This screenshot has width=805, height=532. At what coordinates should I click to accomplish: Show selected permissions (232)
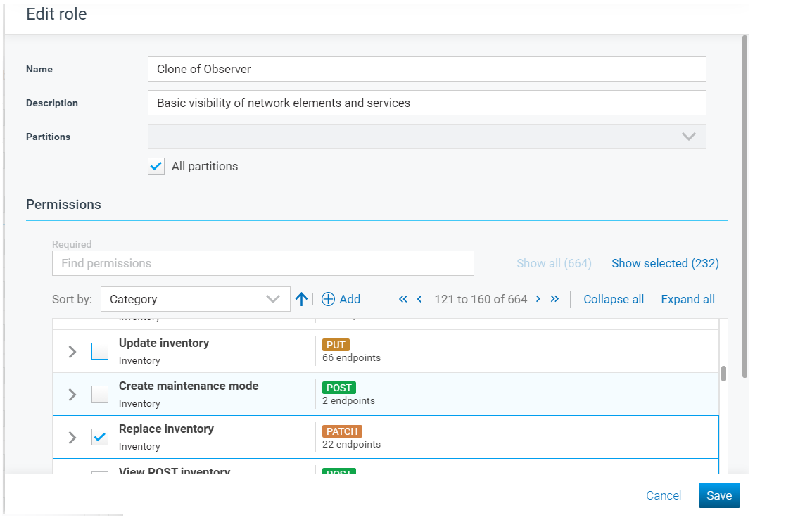point(665,263)
